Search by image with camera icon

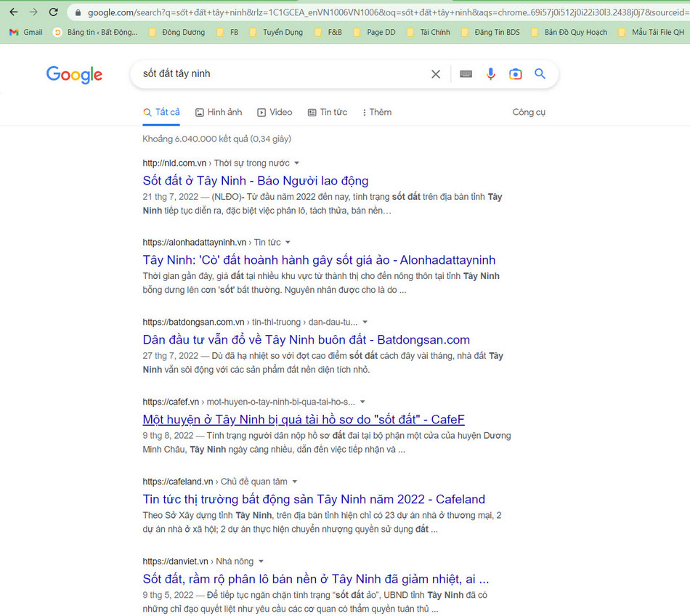point(515,74)
